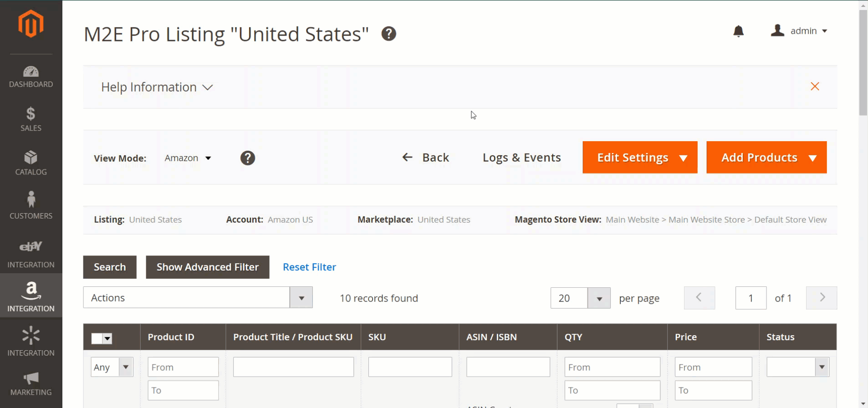Screen dimensions: 868x408
Task: Click Show Advanced Filter
Action: point(208,267)
